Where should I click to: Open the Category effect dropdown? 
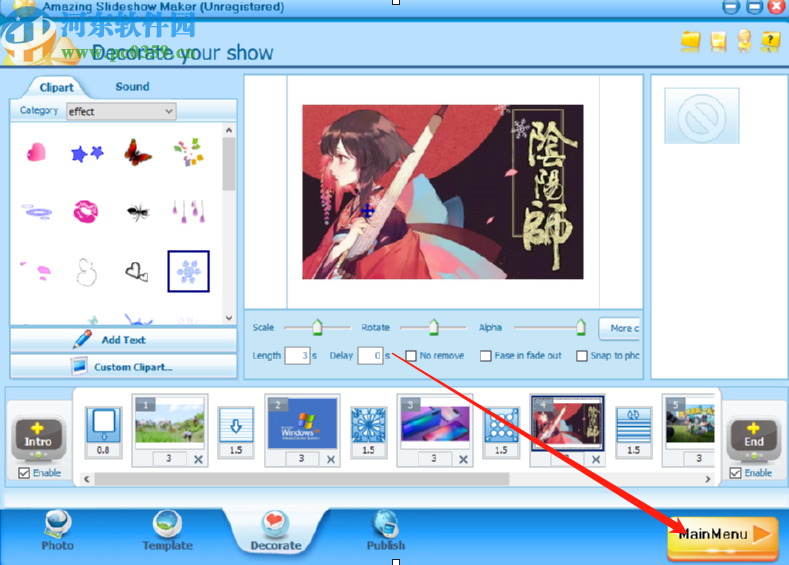click(121, 111)
